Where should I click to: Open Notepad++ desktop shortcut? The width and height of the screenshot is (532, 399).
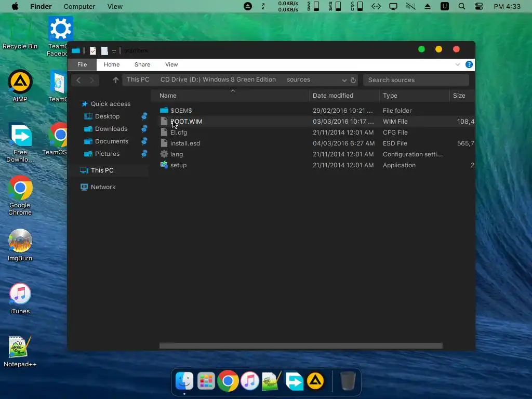point(20,351)
